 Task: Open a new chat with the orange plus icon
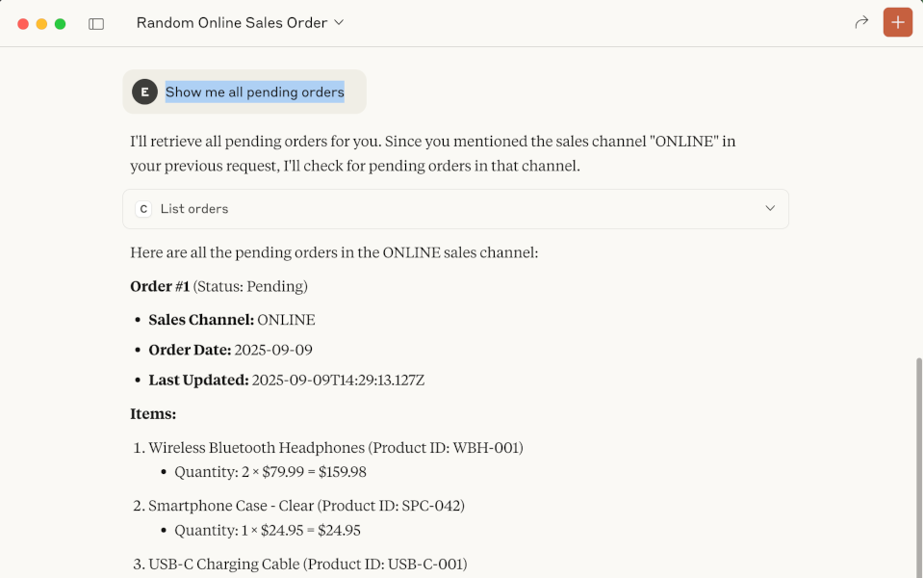(x=898, y=21)
